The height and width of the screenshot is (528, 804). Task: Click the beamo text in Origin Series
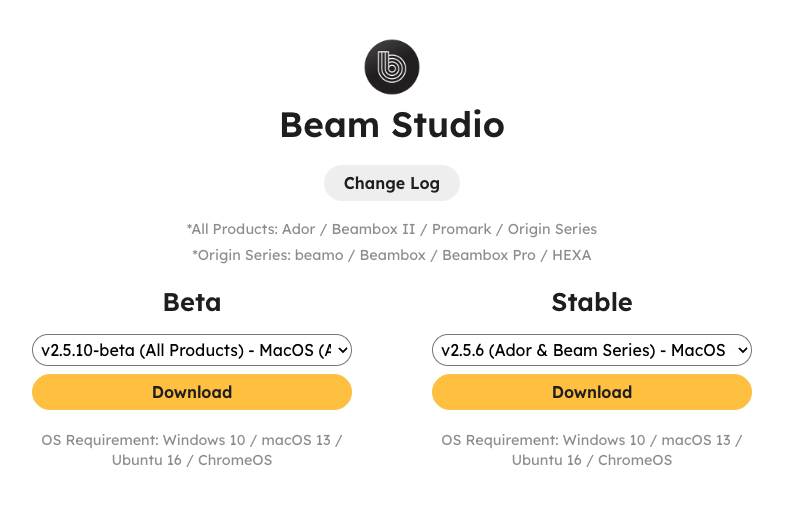(x=319, y=255)
